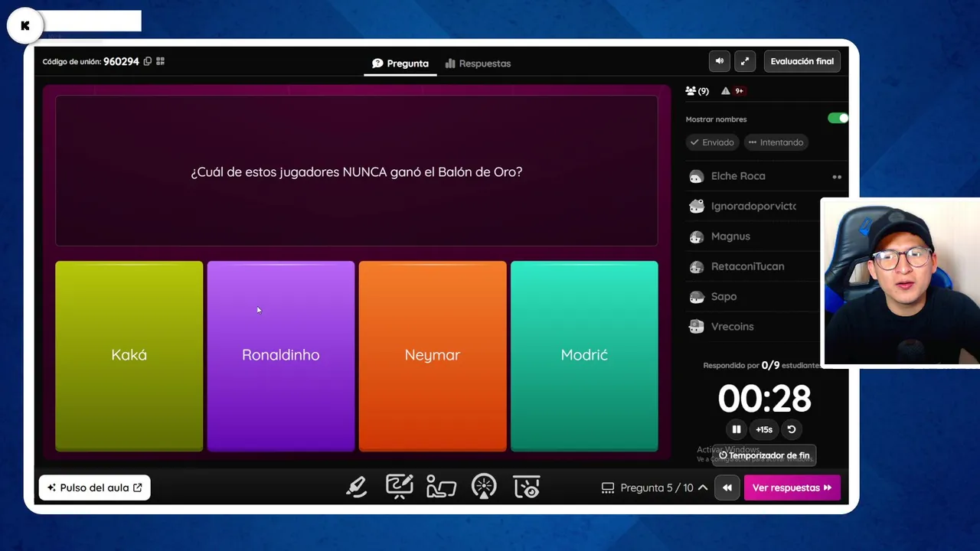Copy the join code 960294
The width and height of the screenshot is (980, 551).
point(148,61)
